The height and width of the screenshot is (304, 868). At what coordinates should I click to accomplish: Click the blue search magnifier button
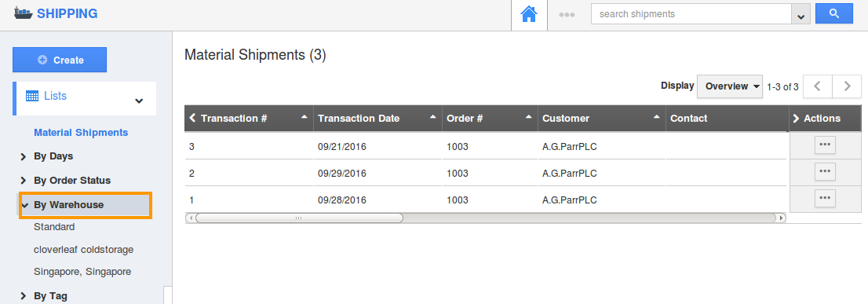[833, 14]
